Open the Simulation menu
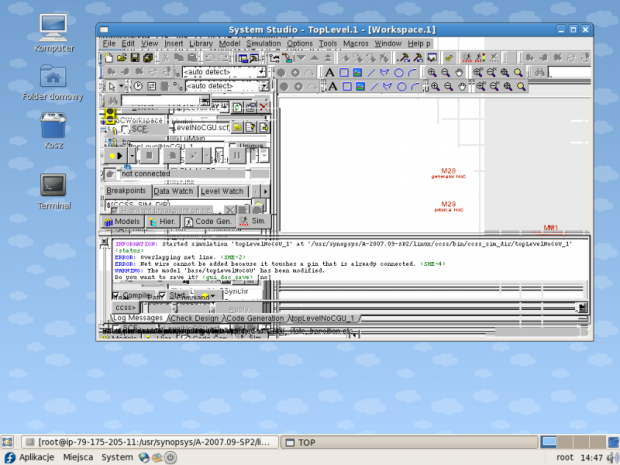 click(264, 44)
